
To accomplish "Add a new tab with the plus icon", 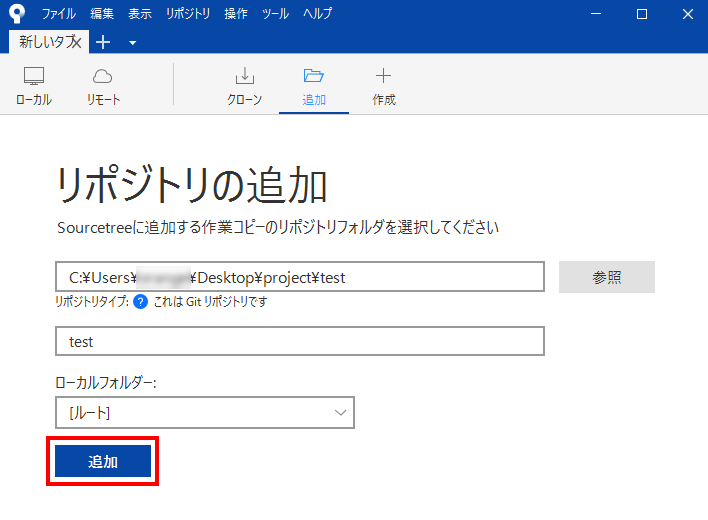I will (x=103, y=42).
